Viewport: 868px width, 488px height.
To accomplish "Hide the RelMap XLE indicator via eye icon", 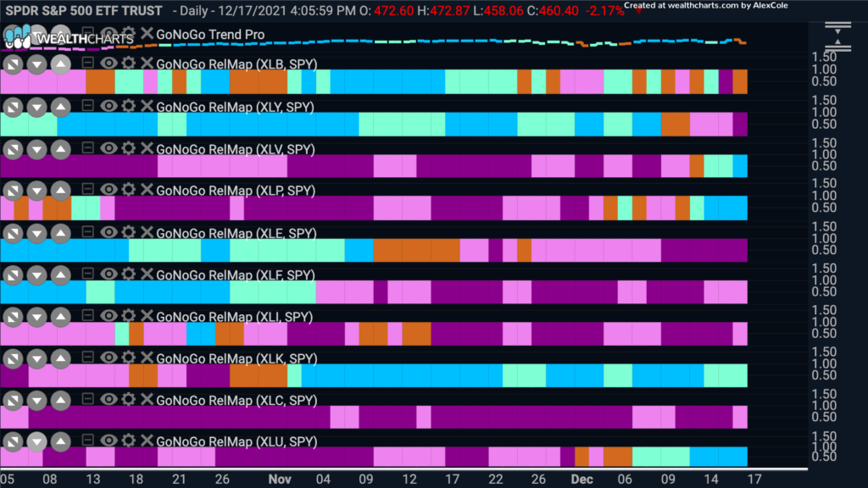I will tap(108, 232).
